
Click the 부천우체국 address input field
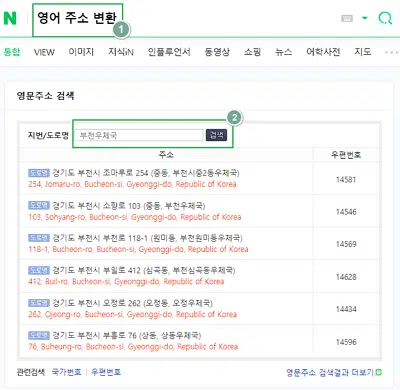139,135
